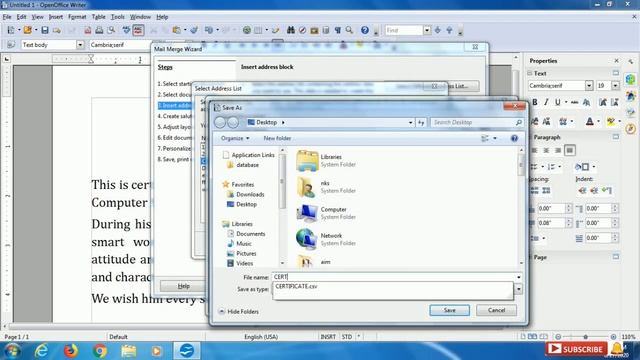Select the database folder in navigation pane
This screenshot has width=640, height=360.
pyautogui.click(x=243, y=165)
